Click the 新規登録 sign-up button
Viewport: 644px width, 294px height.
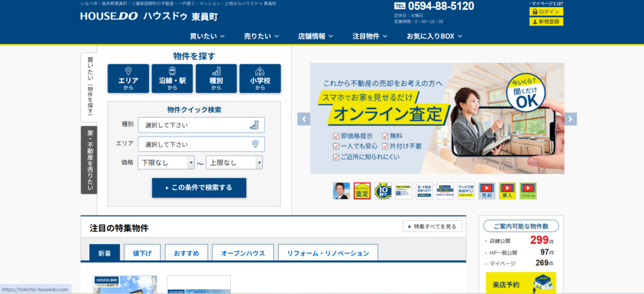[547, 21]
